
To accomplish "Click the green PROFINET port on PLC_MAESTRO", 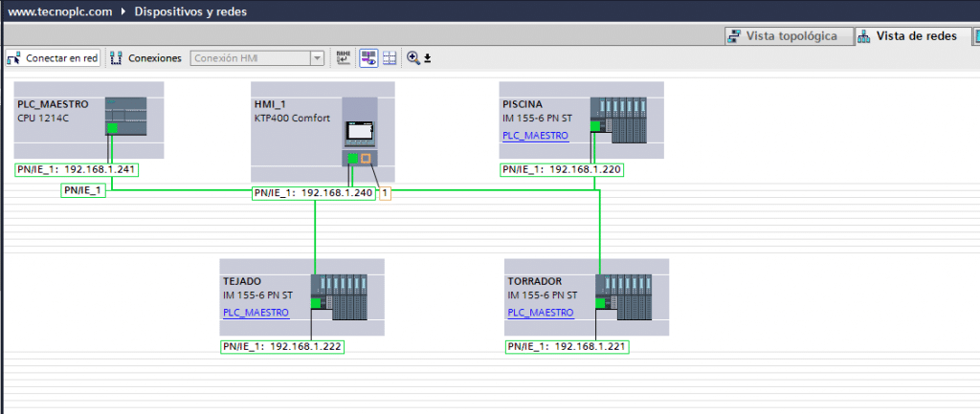I will click(x=112, y=128).
